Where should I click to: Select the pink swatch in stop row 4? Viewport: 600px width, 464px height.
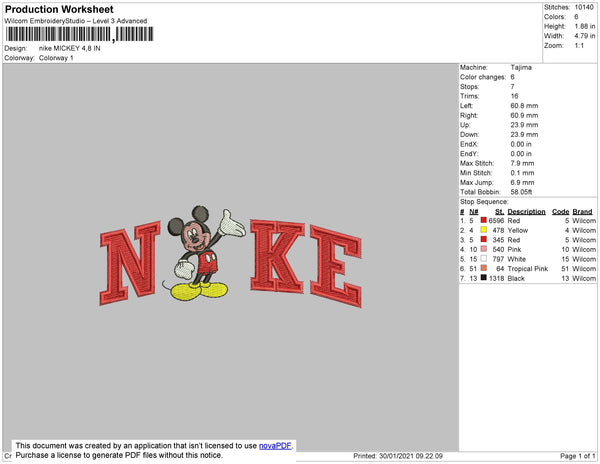click(484, 249)
